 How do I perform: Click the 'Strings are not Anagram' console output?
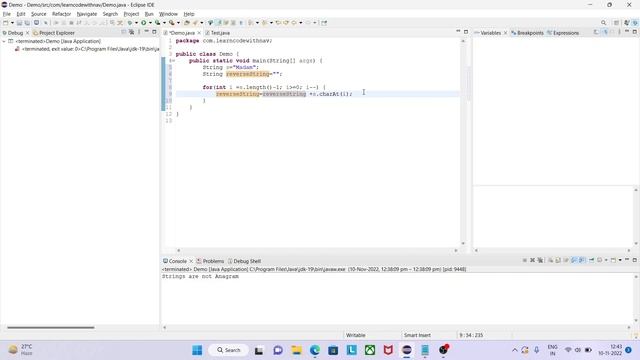click(200, 276)
